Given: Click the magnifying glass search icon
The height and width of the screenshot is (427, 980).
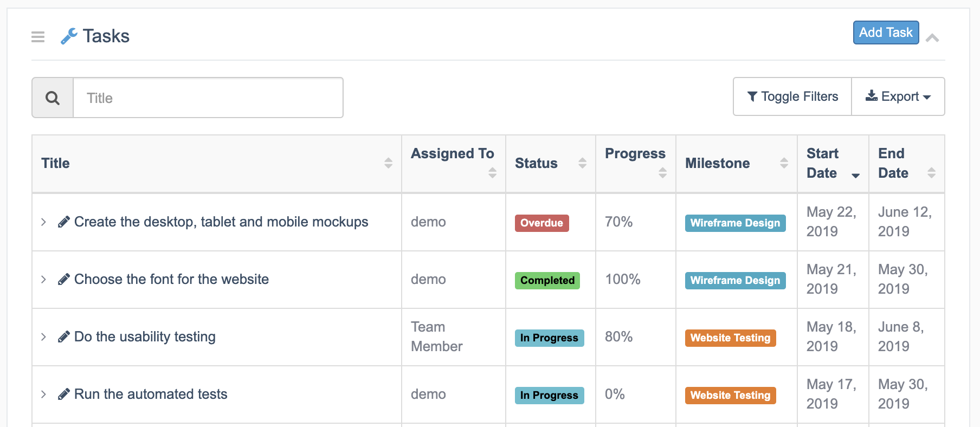Looking at the screenshot, I should (53, 98).
